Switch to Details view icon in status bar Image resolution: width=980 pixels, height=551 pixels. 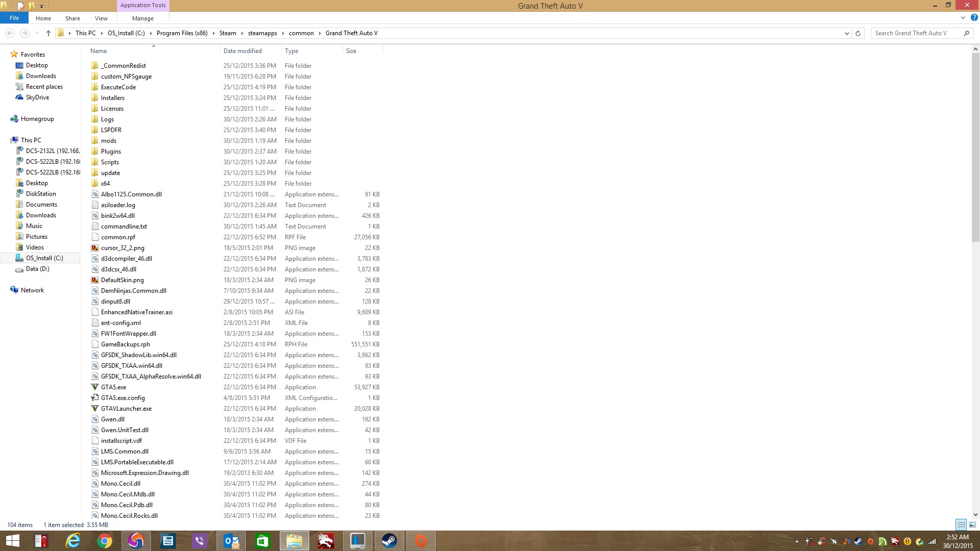[961, 524]
